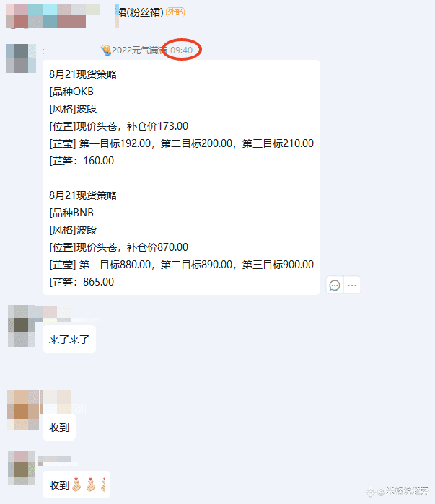Click the watermark logo icon before @米格说趋势
The width and height of the screenshot is (435, 504).
[371, 492]
